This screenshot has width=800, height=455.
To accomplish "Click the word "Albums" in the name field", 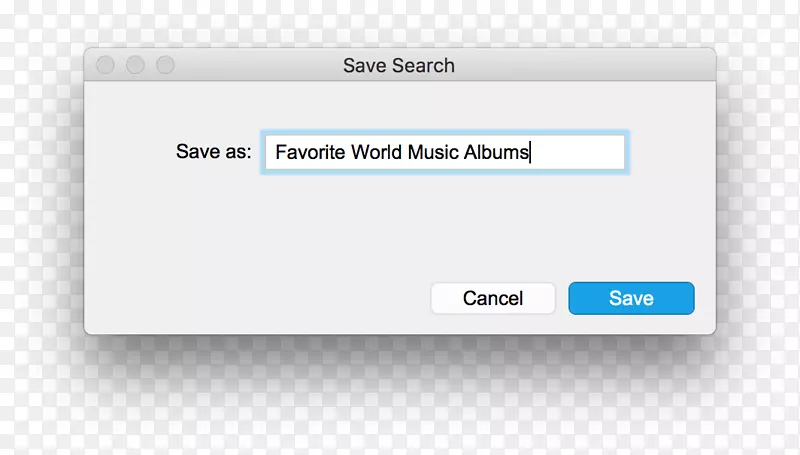I will tap(496, 153).
